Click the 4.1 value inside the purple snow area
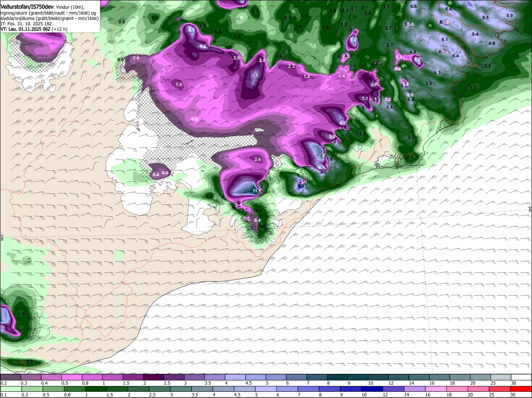 pos(255,76)
